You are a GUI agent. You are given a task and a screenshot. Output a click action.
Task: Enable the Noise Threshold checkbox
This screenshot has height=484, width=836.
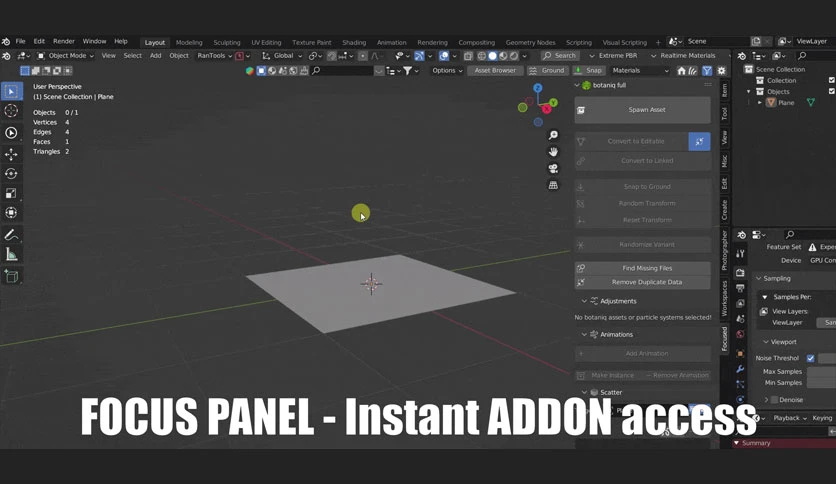pos(810,358)
